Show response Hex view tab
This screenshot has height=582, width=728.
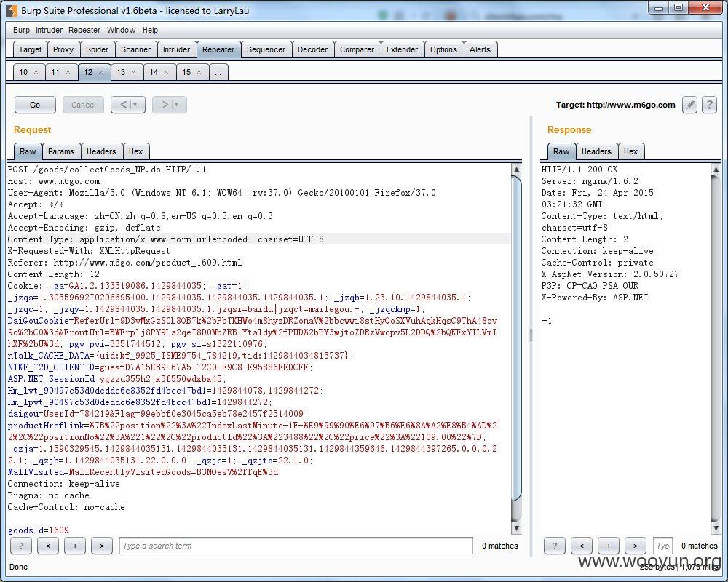coord(630,151)
